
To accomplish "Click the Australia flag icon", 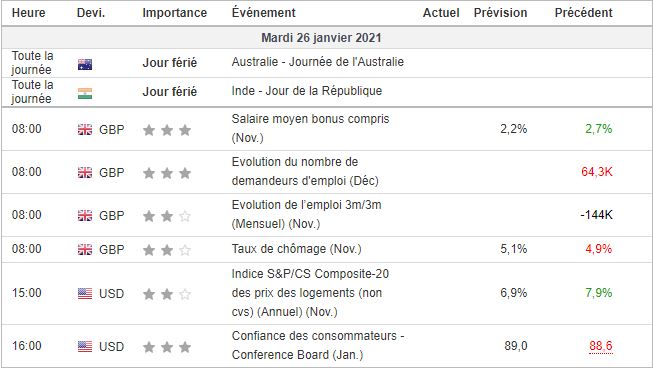I will [85, 64].
